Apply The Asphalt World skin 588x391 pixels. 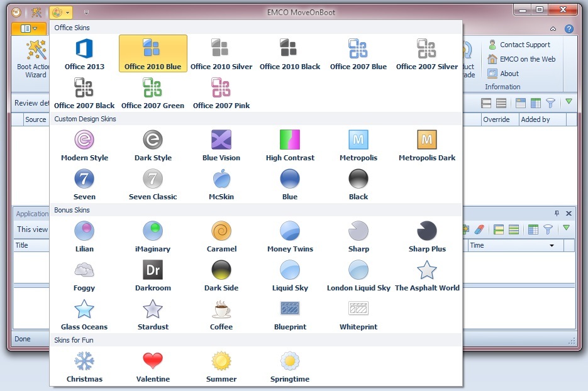427,275
